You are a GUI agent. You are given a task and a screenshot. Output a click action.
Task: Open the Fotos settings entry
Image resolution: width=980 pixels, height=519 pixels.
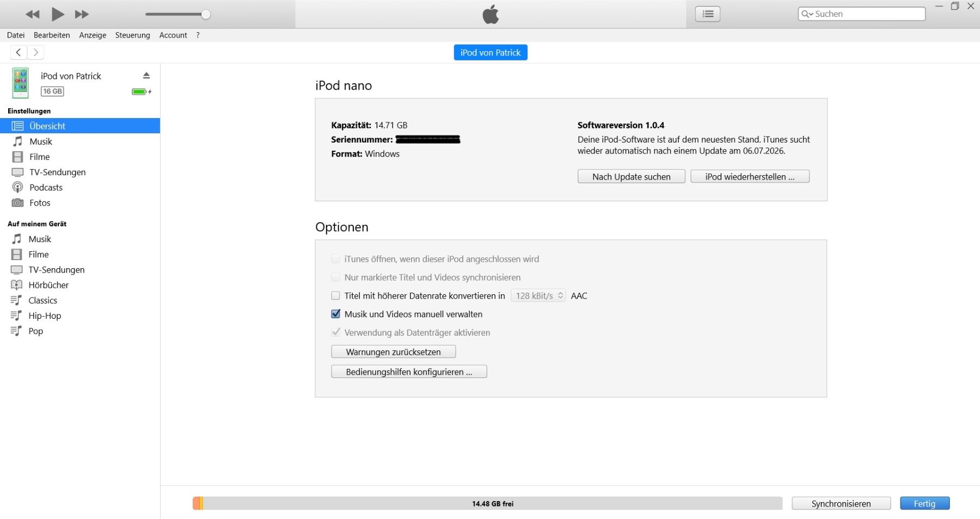tap(80, 202)
